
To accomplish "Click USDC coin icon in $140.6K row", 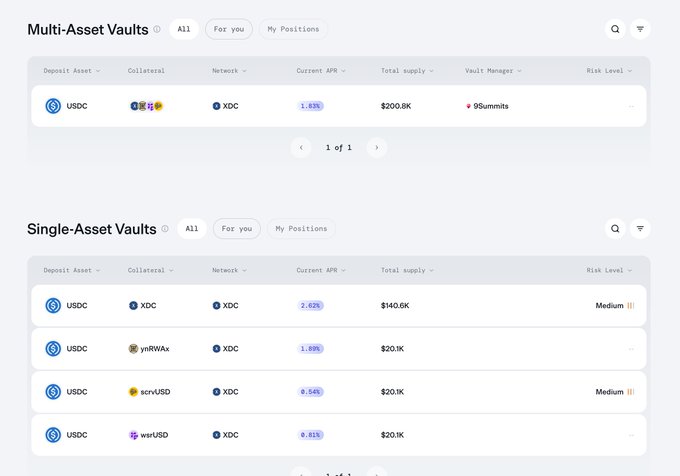I will pos(53,305).
